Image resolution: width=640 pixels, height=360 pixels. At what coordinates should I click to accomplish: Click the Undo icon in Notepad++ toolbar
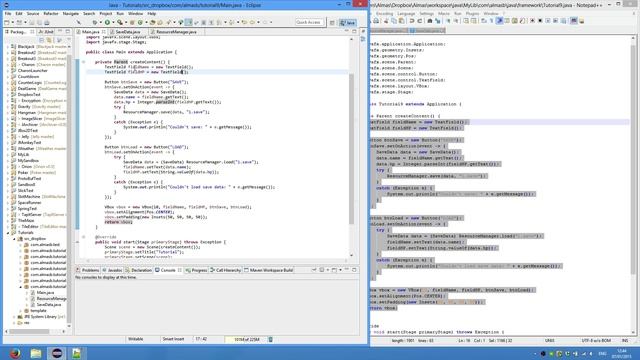tap(412, 21)
